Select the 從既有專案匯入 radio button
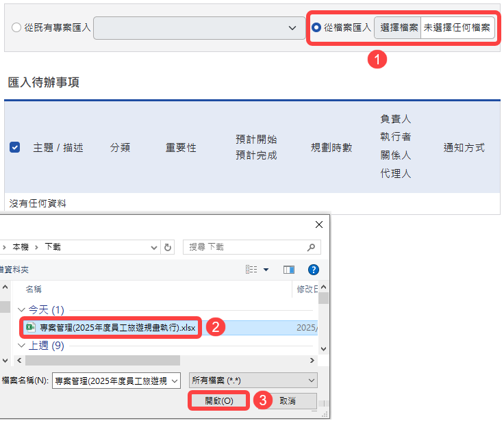 [16, 28]
